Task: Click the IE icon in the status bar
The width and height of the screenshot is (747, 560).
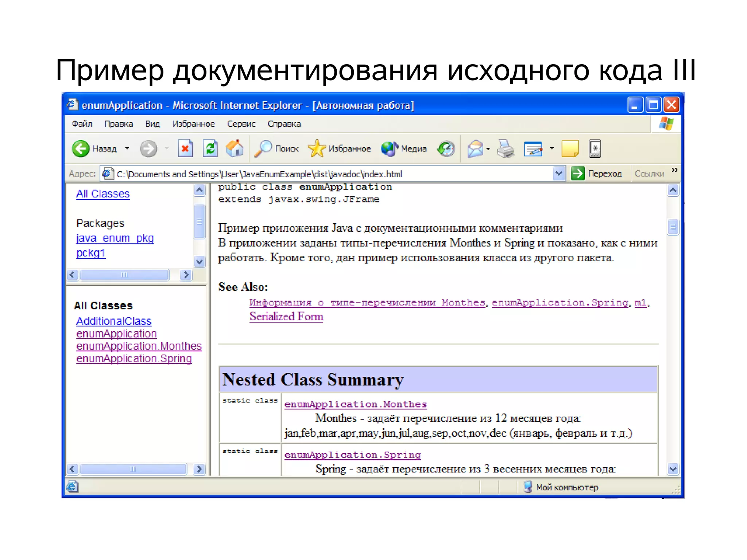Action: [72, 487]
